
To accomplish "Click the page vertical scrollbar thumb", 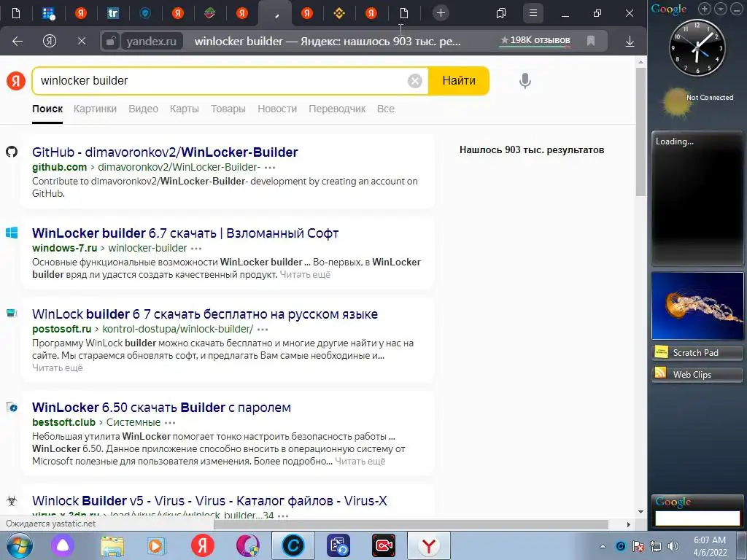I will click(x=640, y=131).
